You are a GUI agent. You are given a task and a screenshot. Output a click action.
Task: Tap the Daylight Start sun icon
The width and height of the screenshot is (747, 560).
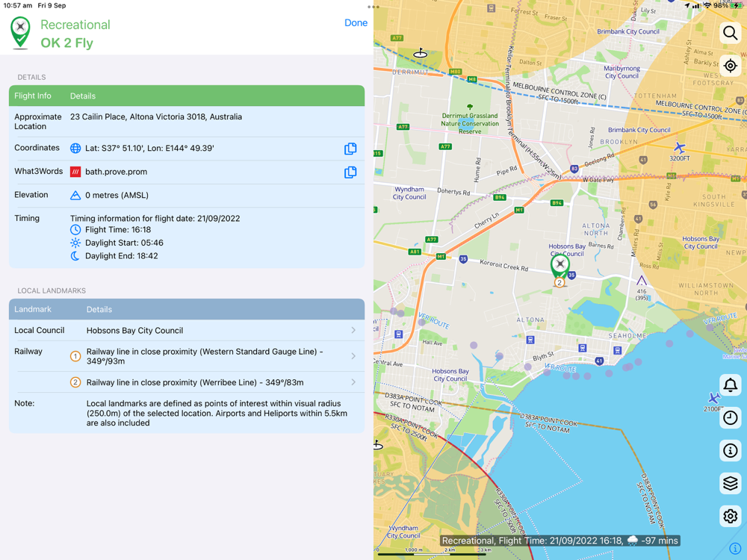(75, 243)
